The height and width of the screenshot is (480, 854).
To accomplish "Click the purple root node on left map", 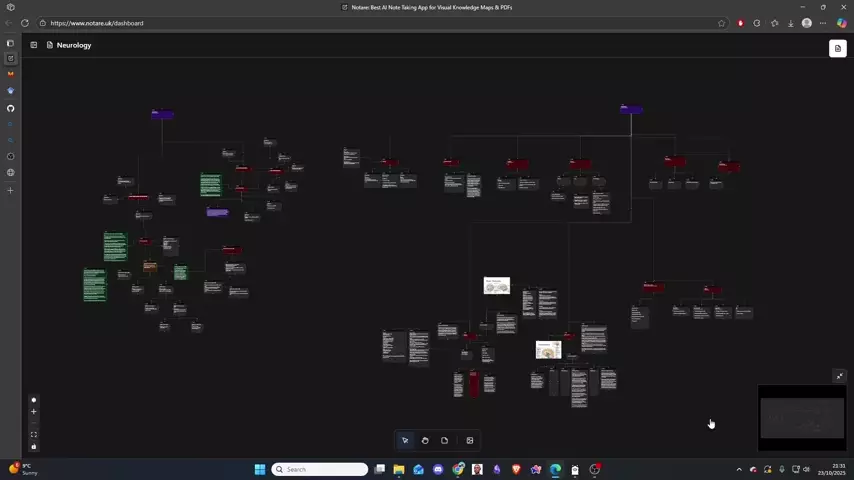I will pos(162,114).
